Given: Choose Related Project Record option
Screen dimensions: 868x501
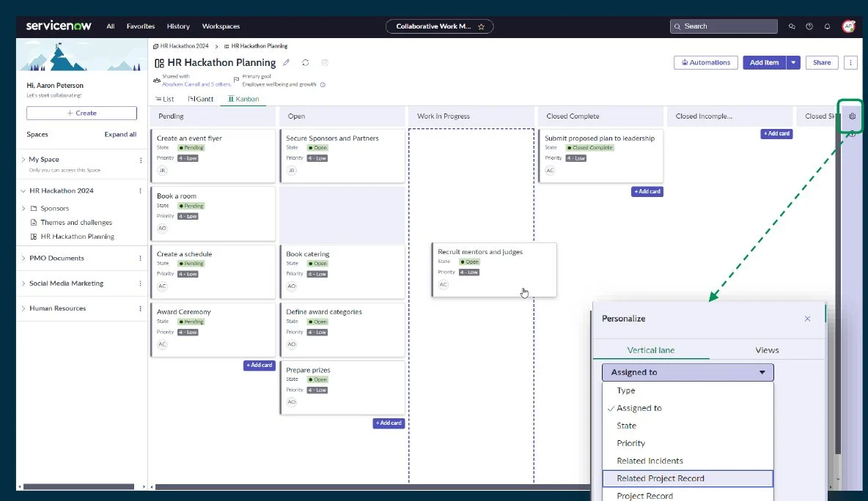Looking at the screenshot, I should coord(688,479).
